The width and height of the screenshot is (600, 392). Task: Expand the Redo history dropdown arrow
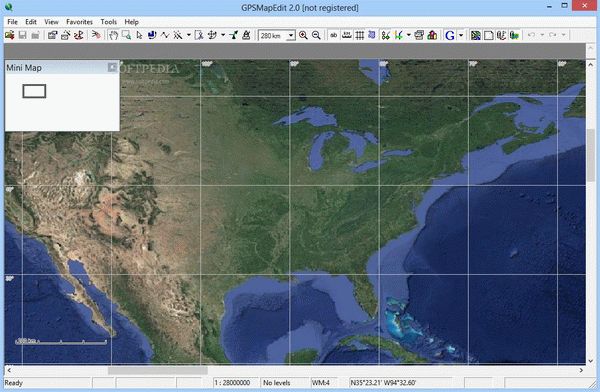(x=563, y=35)
